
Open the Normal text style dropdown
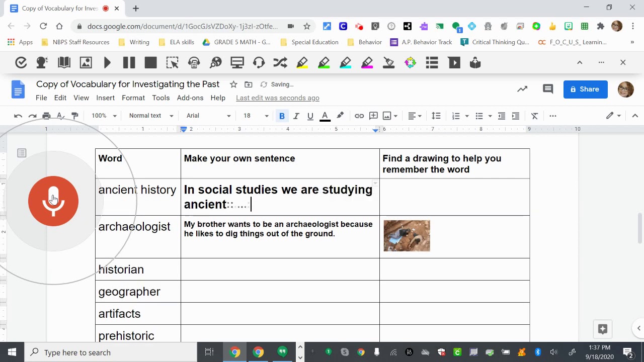click(151, 116)
